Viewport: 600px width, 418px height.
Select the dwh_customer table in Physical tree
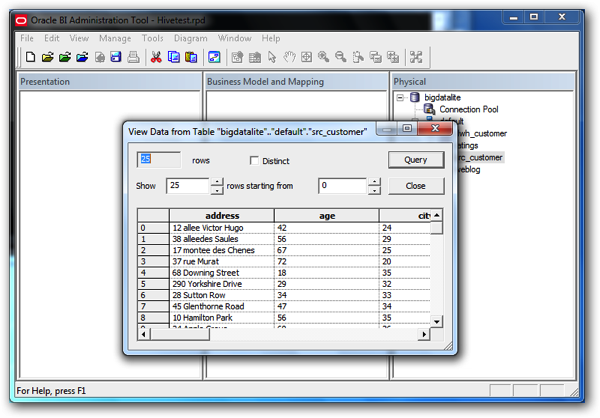point(483,133)
